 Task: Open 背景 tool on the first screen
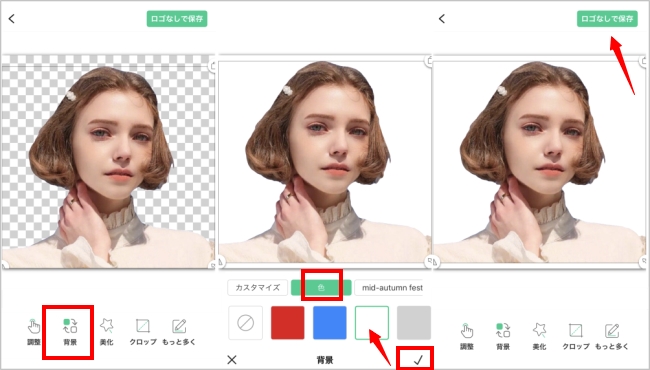click(x=70, y=332)
